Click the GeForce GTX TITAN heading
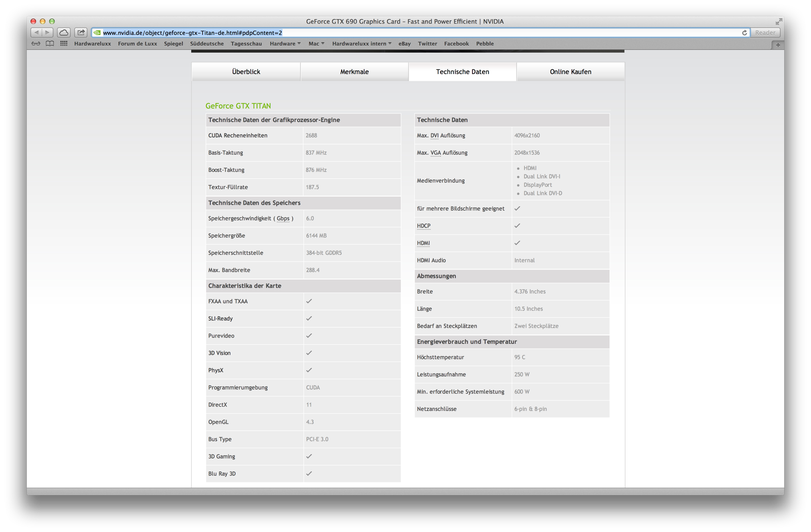The width and height of the screenshot is (811, 532). tap(238, 106)
